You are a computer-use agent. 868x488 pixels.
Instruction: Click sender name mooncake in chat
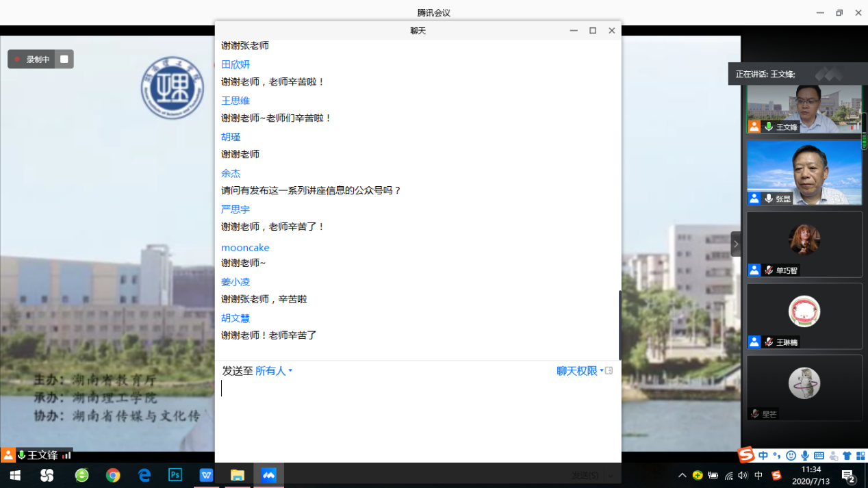point(245,248)
